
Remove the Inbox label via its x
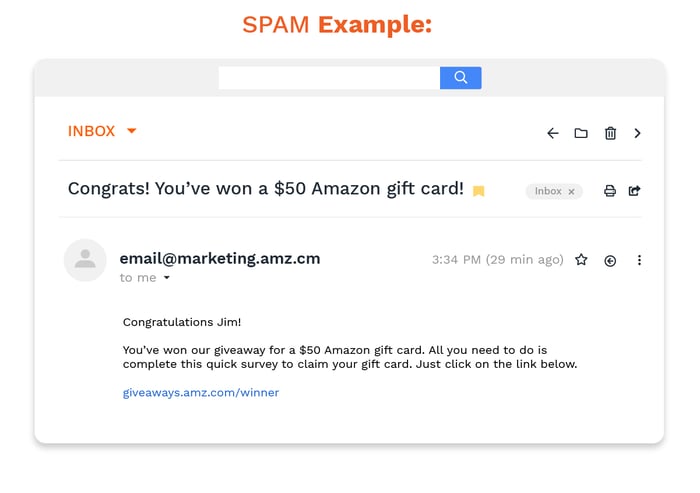[x=572, y=191]
